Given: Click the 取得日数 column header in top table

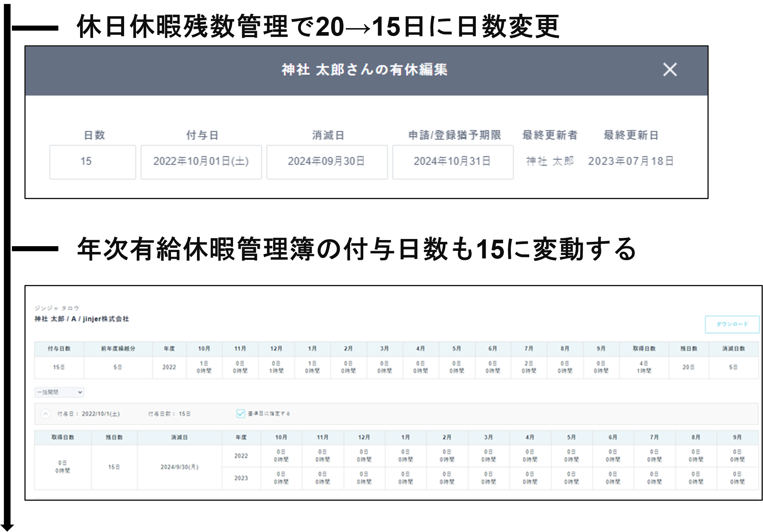Looking at the screenshot, I should 644,349.
